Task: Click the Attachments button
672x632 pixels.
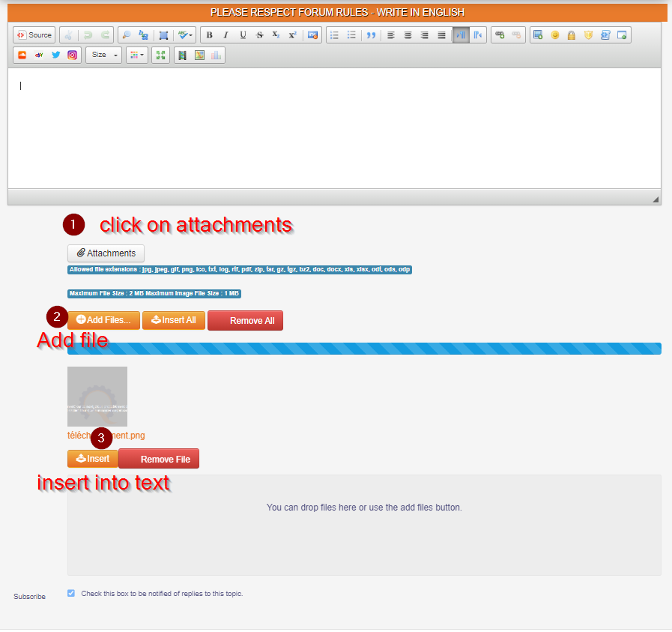Action: (x=106, y=253)
